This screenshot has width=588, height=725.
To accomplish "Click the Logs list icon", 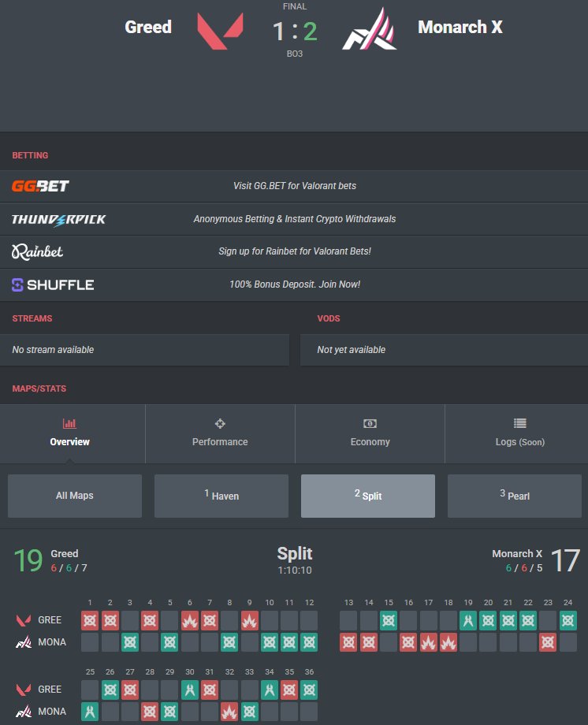I will pos(520,423).
